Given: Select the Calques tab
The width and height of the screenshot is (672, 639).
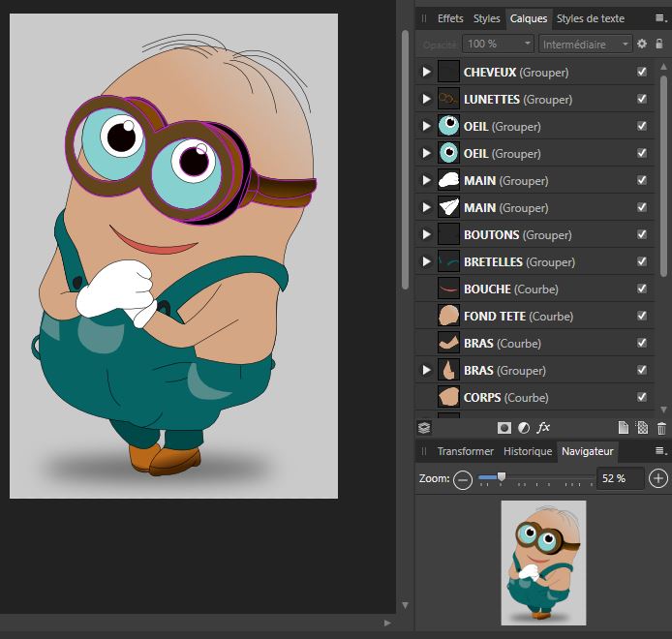Looking at the screenshot, I should [529, 18].
